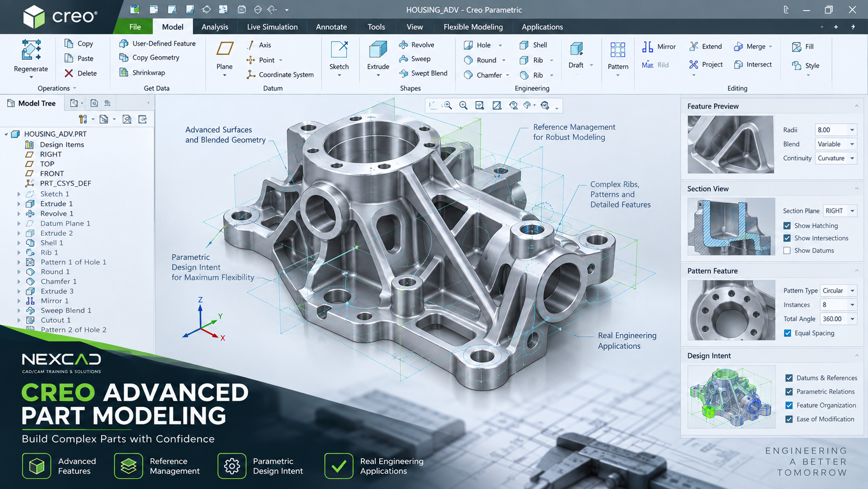The height and width of the screenshot is (489, 868).
Task: Click the Hole tool icon
Action: coord(468,45)
